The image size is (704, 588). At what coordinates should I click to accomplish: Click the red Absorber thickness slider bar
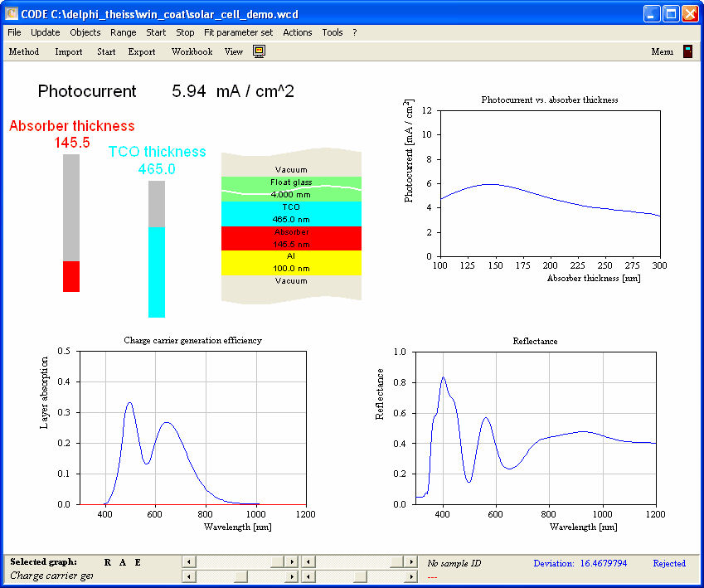71,276
